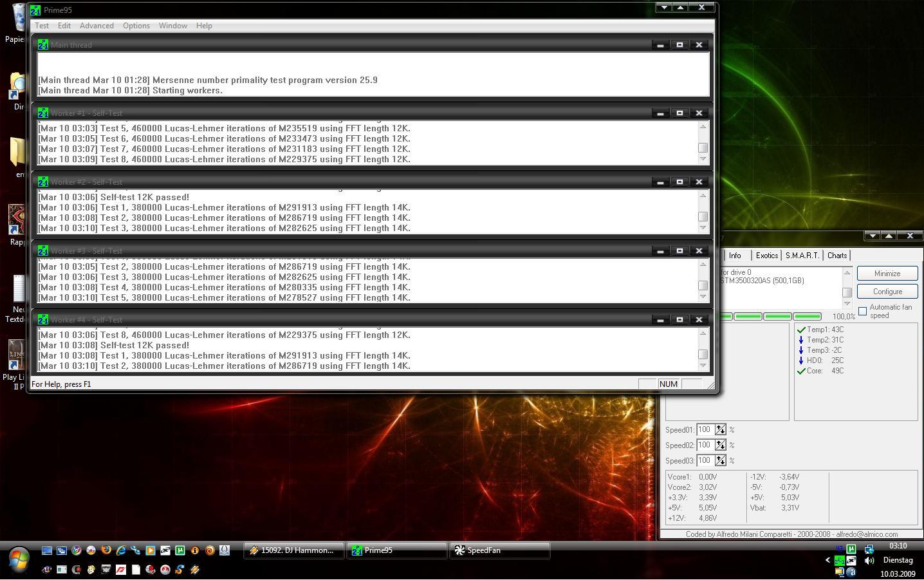Switch to the Exotics tab in SpeedFan
Viewport: 924px width, 580px height.
pyautogui.click(x=766, y=256)
